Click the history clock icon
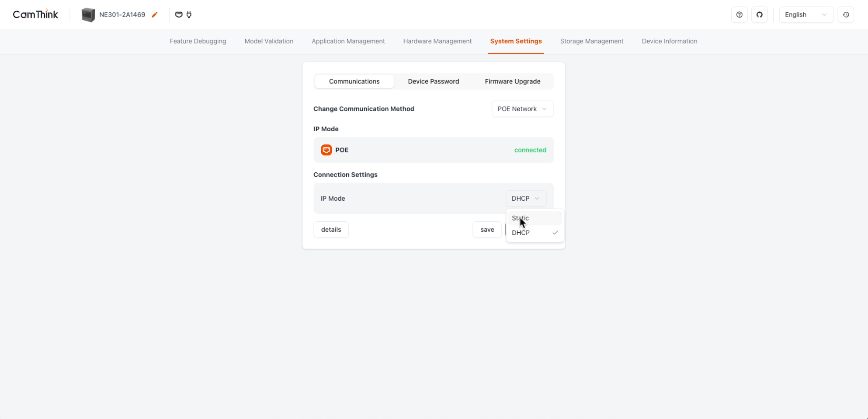Screen dimensions: 868x419 [846, 14]
